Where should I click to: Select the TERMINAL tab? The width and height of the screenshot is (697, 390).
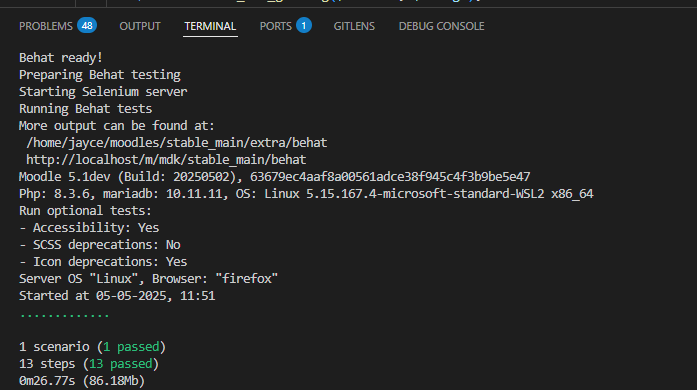[210, 26]
